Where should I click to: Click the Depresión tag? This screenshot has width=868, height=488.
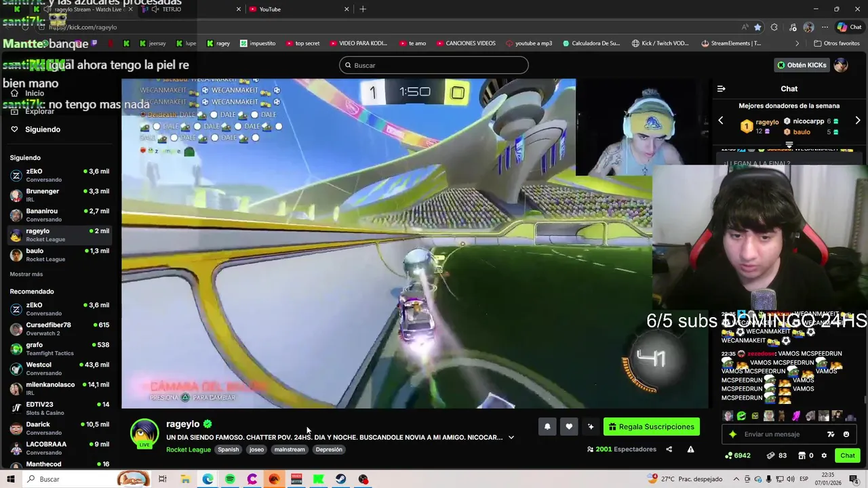pyautogui.click(x=329, y=449)
